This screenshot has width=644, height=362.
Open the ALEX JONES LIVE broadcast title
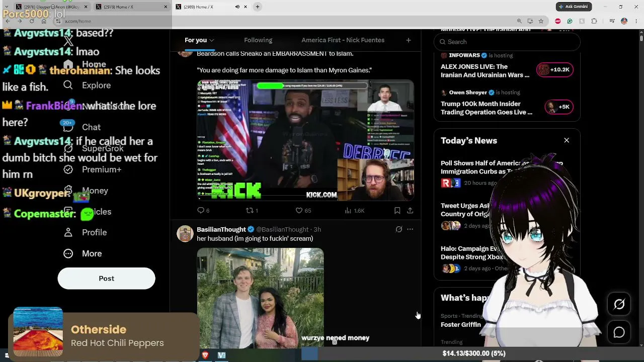[485, 71]
